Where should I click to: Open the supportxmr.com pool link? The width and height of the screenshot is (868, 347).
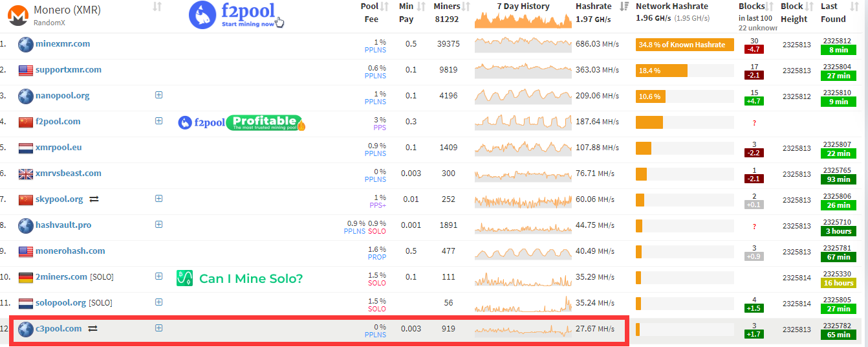(69, 70)
